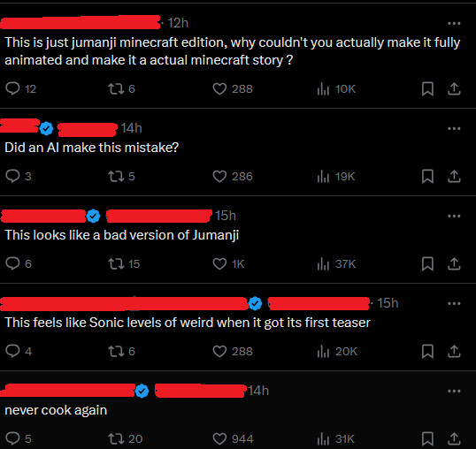The image size is (476, 449).
Task: Bookmark the jumanji minecraft edition tweet
Action: (x=427, y=89)
